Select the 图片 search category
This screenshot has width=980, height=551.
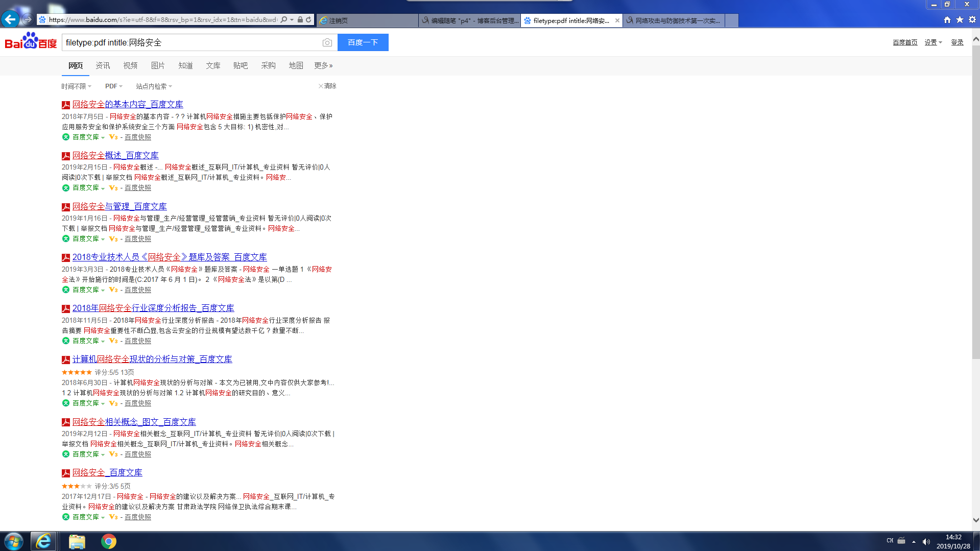click(x=158, y=65)
